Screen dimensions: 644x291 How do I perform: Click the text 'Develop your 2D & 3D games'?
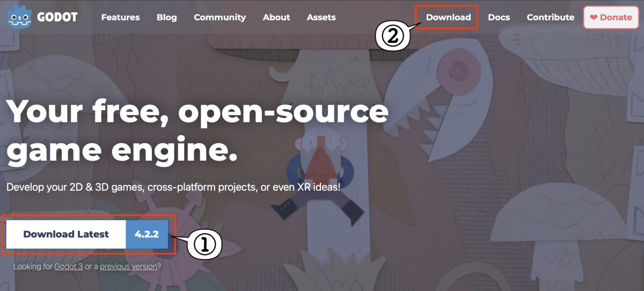[75, 188]
